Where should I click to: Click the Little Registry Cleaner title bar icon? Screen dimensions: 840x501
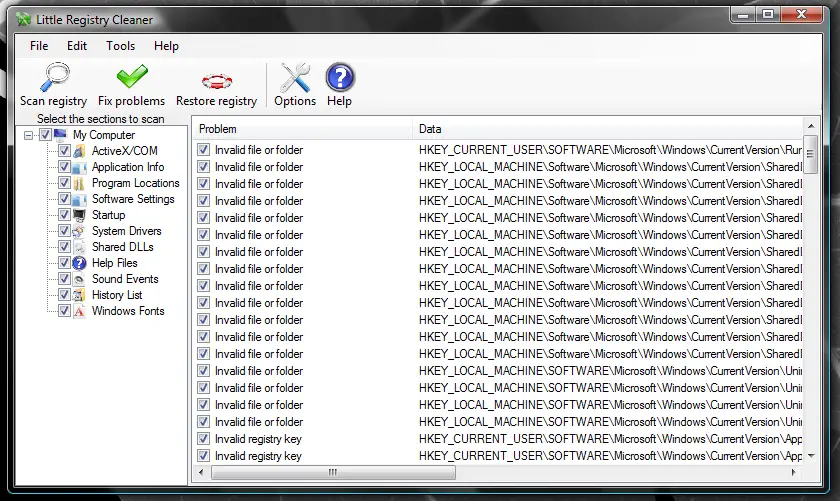point(23,20)
